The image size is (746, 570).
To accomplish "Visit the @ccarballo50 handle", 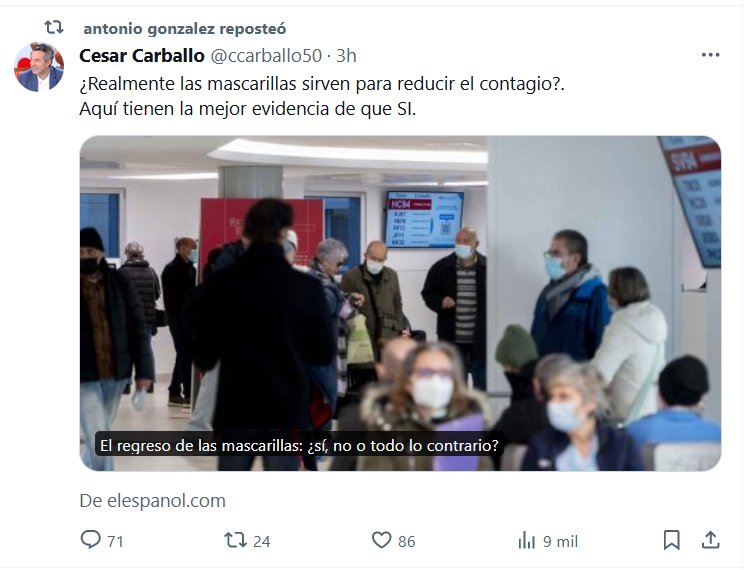I will tap(266, 56).
